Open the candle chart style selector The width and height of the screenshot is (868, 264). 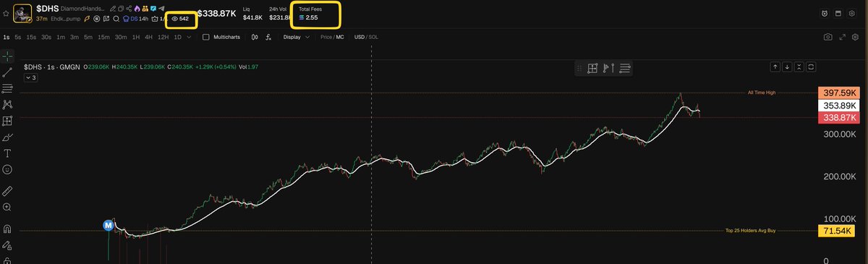[255, 37]
